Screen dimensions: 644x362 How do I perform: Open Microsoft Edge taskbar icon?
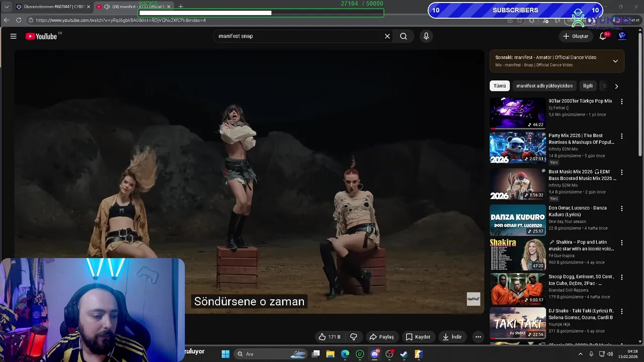(x=345, y=354)
